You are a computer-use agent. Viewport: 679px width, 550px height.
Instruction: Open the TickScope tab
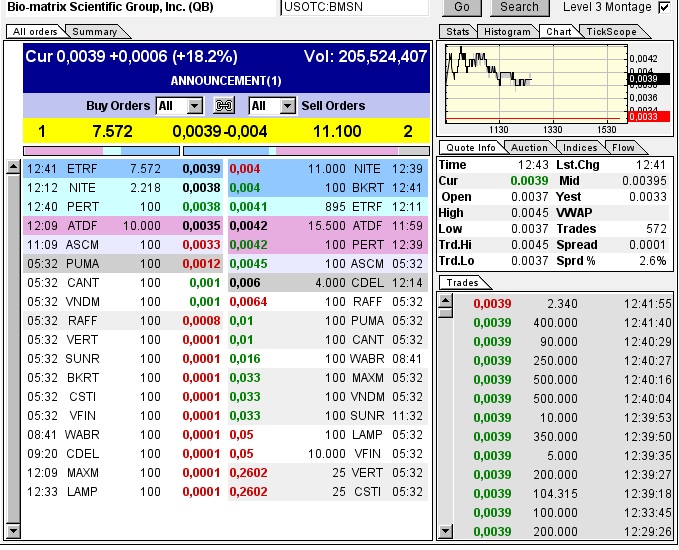click(x=611, y=32)
